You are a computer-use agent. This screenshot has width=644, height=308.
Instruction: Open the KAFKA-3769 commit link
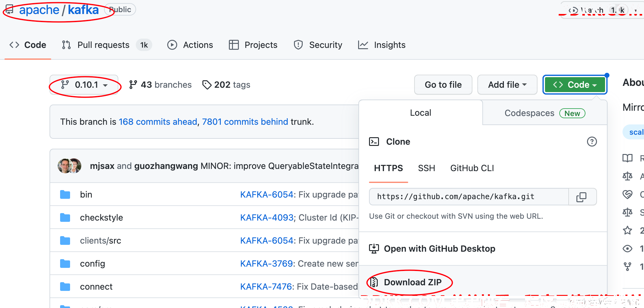pyautogui.click(x=267, y=264)
